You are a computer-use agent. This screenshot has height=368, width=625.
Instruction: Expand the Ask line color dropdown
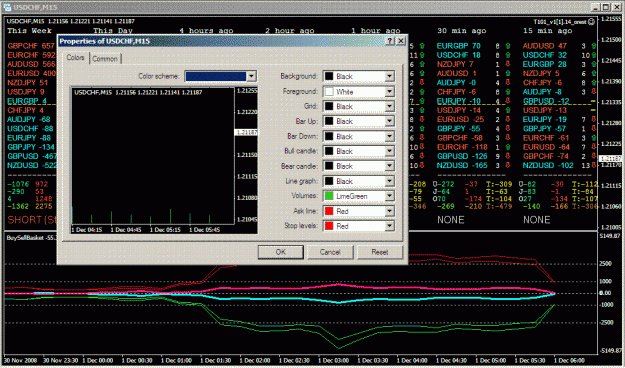point(389,211)
